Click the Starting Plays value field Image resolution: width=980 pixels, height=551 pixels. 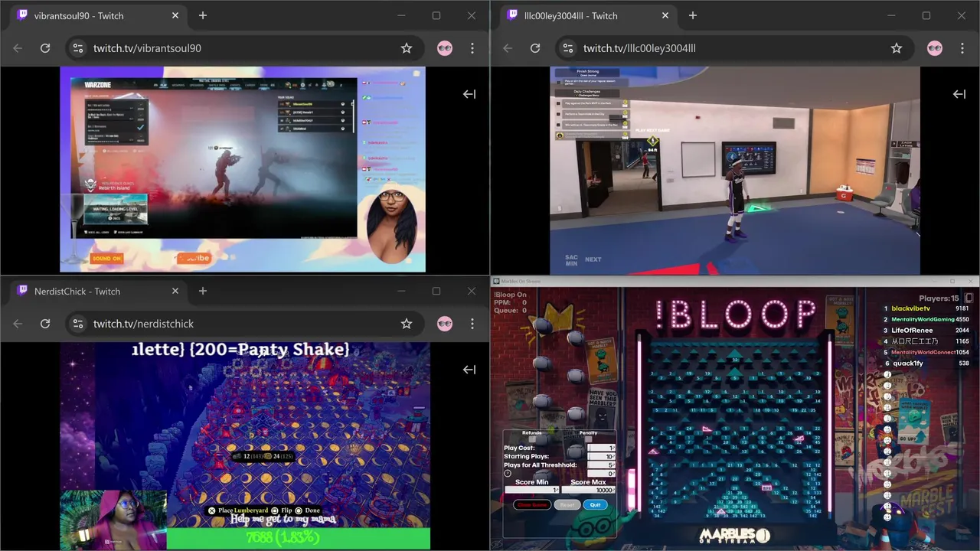(x=601, y=456)
